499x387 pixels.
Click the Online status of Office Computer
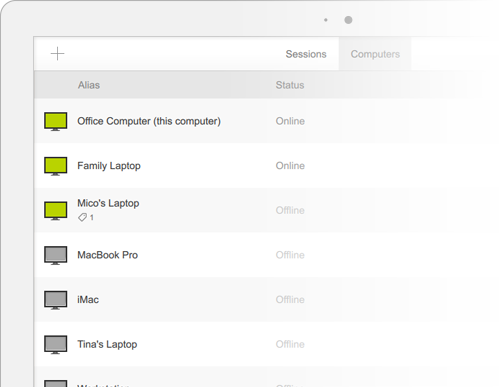(290, 121)
